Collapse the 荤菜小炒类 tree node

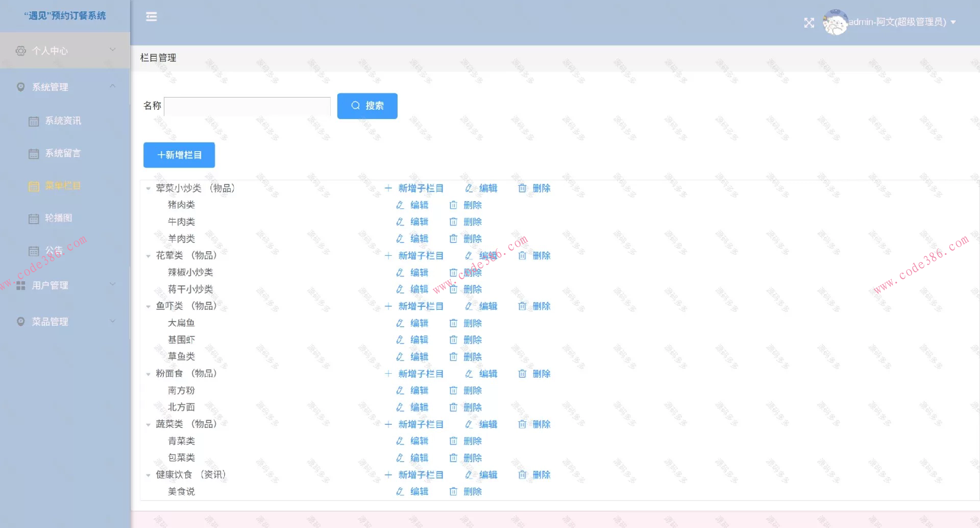[148, 189]
